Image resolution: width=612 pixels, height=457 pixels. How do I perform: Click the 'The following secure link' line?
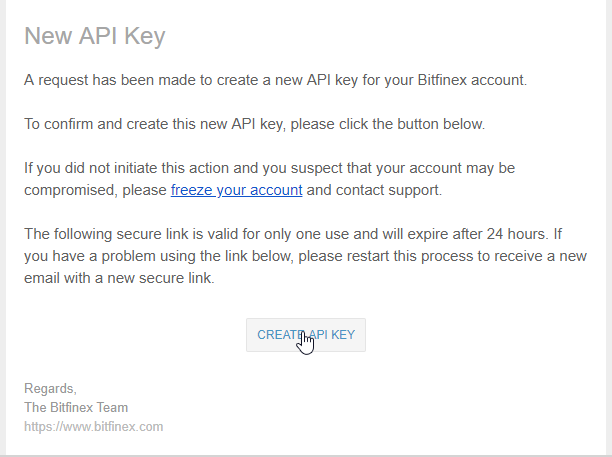(293, 234)
